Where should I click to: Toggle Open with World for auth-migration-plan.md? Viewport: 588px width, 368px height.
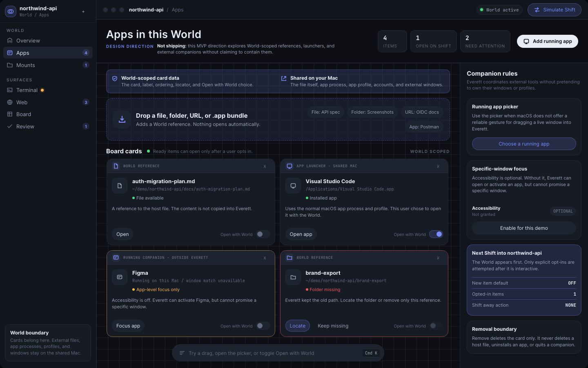click(263, 234)
